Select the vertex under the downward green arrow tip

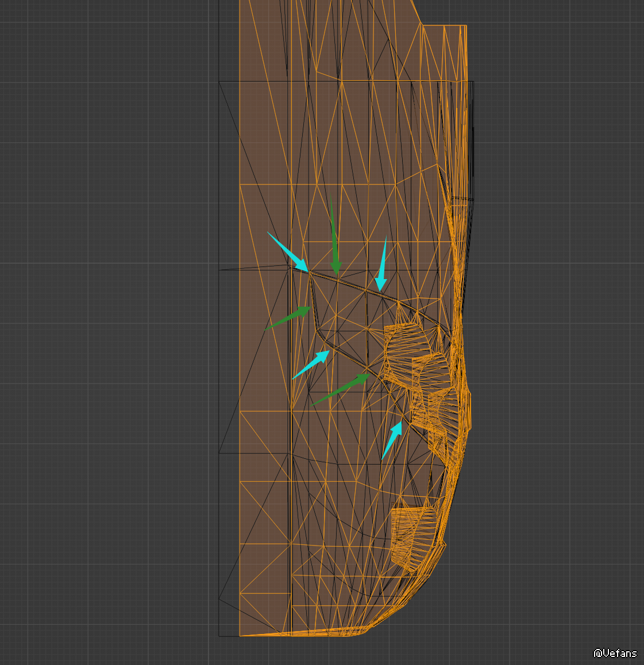coord(337,278)
